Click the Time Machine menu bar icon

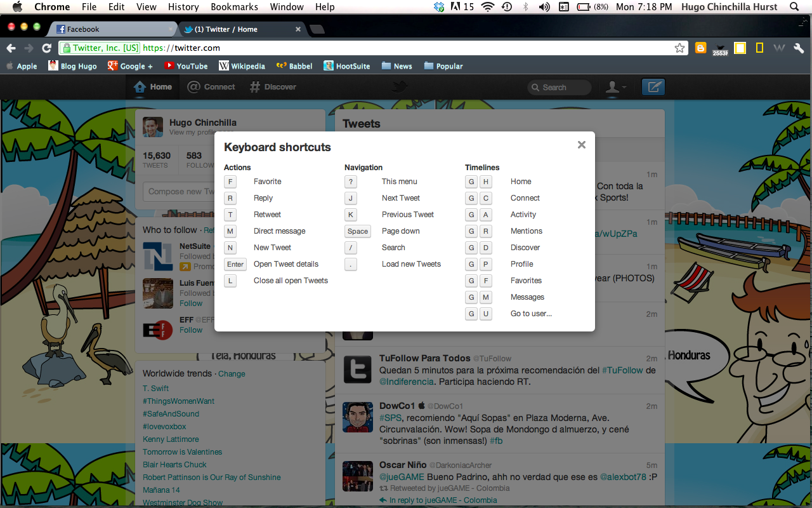[506, 7]
